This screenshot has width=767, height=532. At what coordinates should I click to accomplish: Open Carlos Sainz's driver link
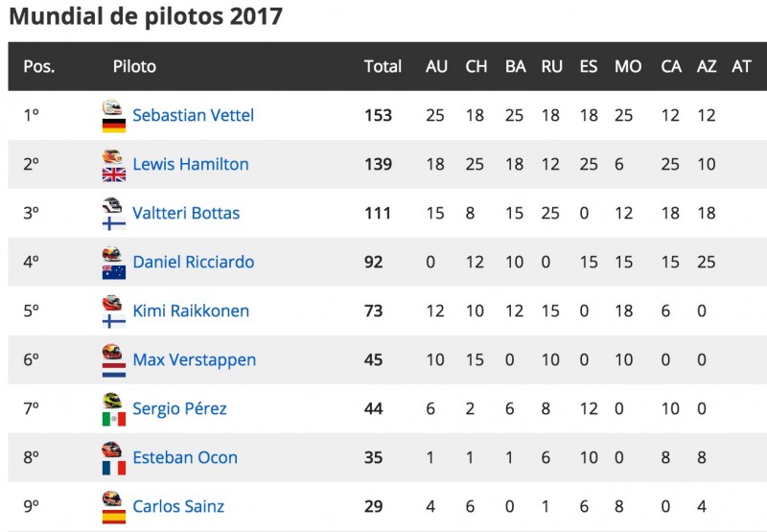pos(178,506)
